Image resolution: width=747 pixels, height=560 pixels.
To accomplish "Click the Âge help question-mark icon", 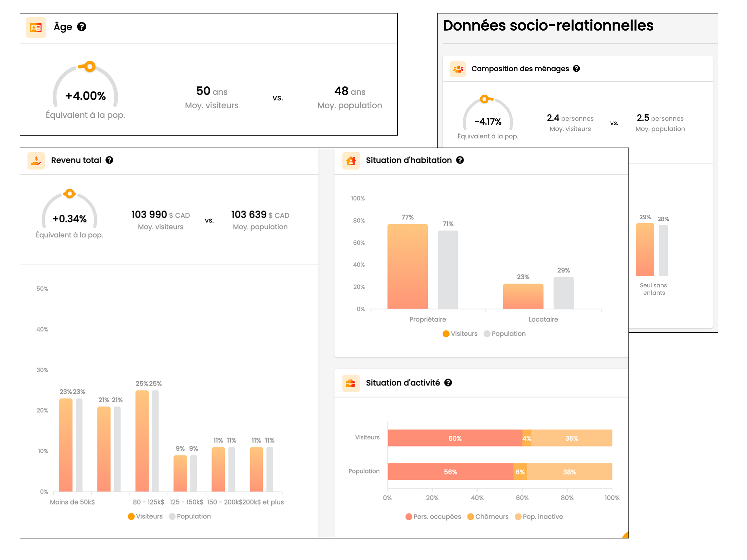I will [81, 27].
